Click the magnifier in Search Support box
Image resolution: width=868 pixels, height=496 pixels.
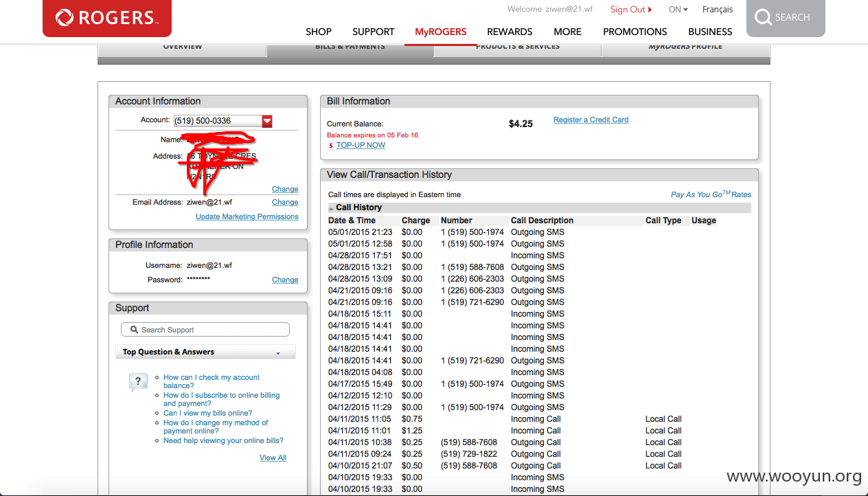coord(134,330)
